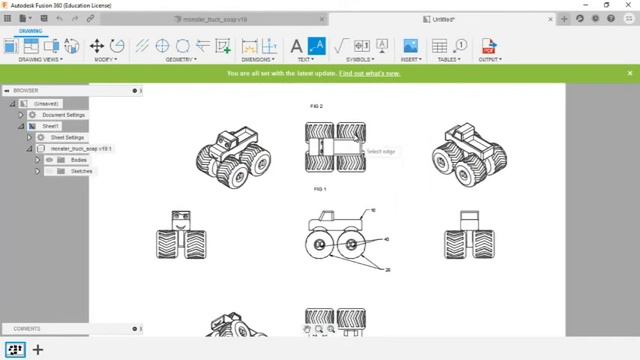Expand the DRAWING VIEWS dropdown

pos(41,60)
